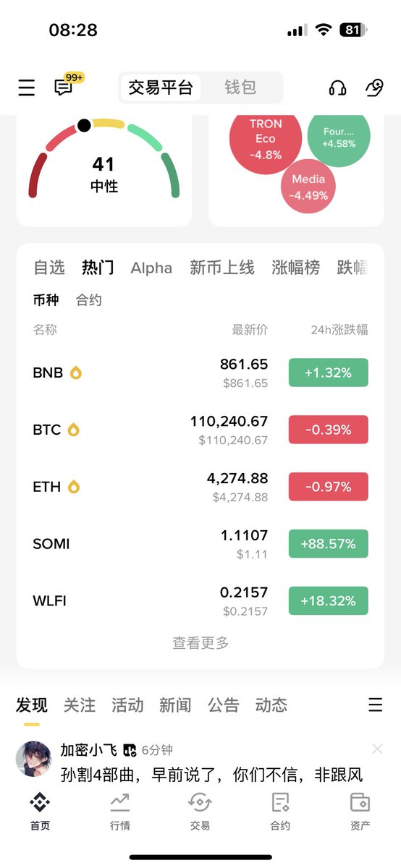
Task: Open the hamburger menu icon at top left
Action: click(x=27, y=88)
